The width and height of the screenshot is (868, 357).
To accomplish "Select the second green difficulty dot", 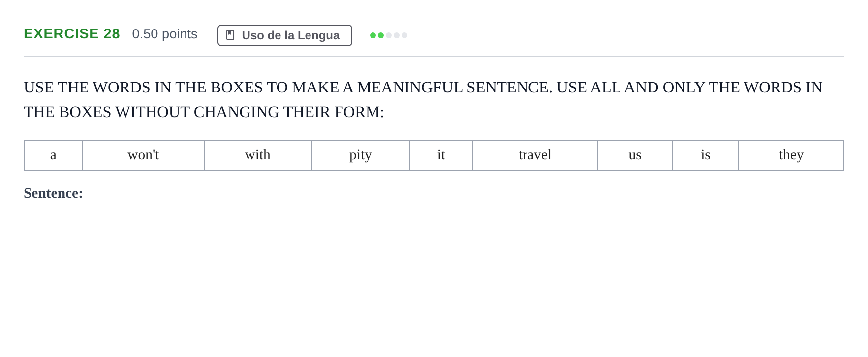I will click(381, 35).
